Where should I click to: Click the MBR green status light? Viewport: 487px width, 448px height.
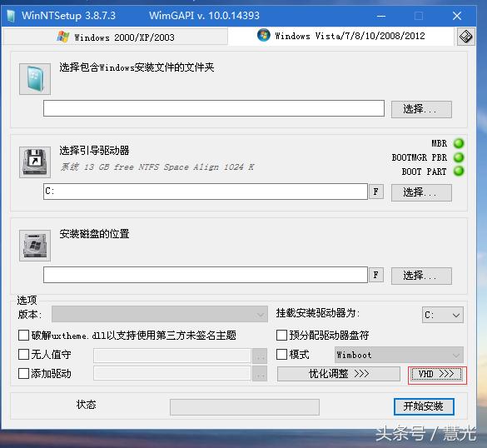(459, 143)
